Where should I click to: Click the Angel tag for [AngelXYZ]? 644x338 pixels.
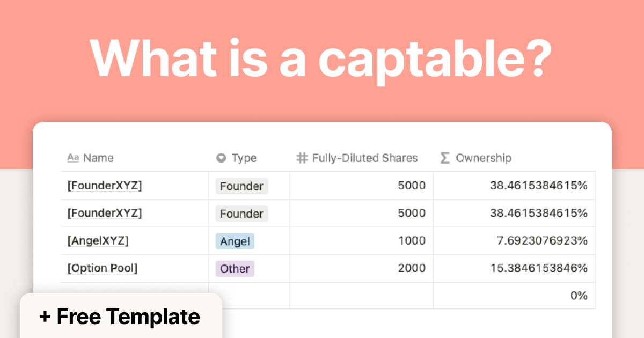tap(235, 241)
